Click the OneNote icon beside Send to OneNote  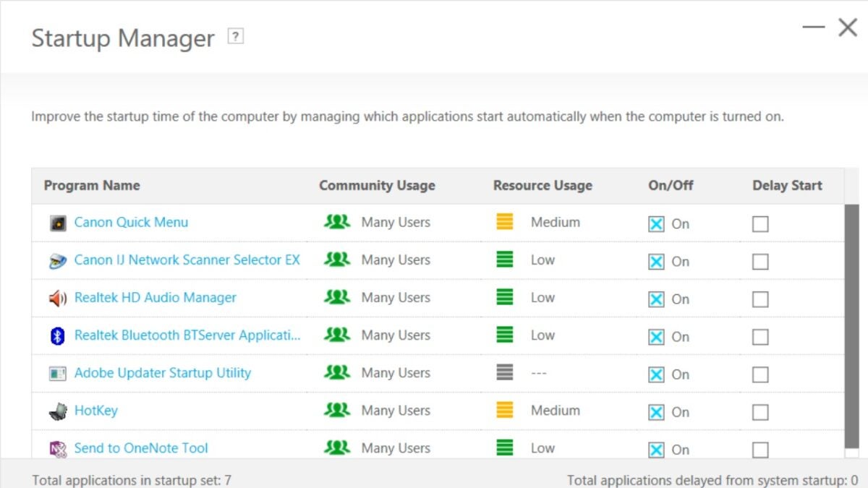(58, 449)
